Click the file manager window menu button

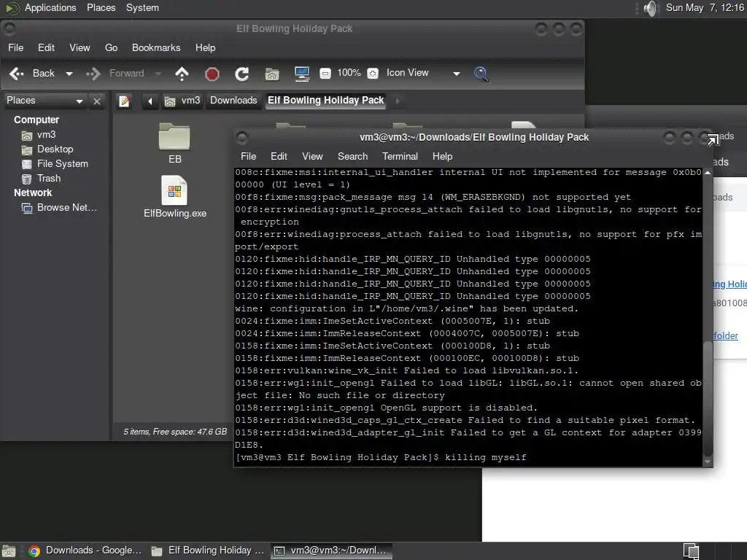coord(9,29)
